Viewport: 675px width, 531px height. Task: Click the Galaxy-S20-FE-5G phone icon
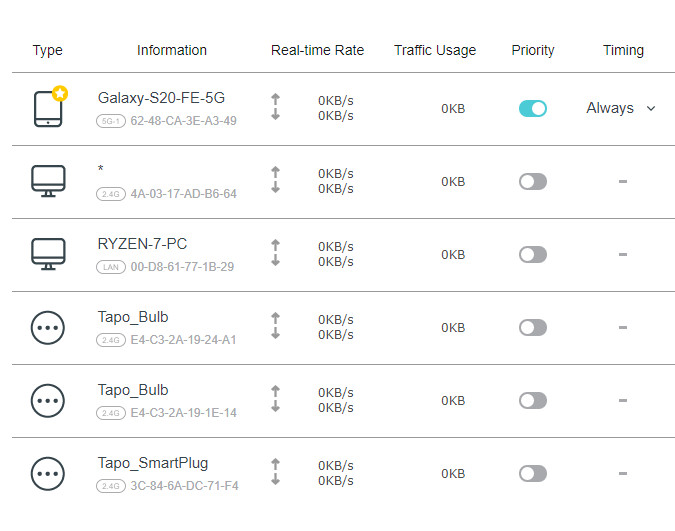click(x=48, y=109)
